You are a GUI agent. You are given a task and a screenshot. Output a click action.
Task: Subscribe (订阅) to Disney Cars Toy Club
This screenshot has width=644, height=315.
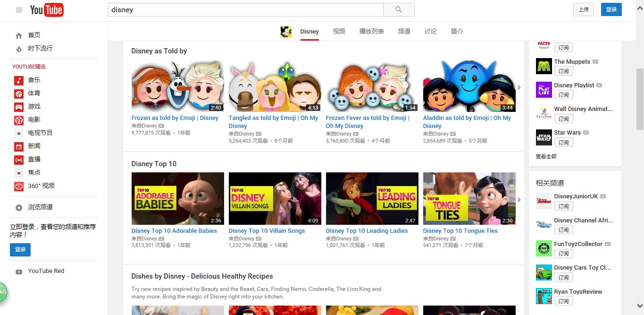tap(564, 278)
